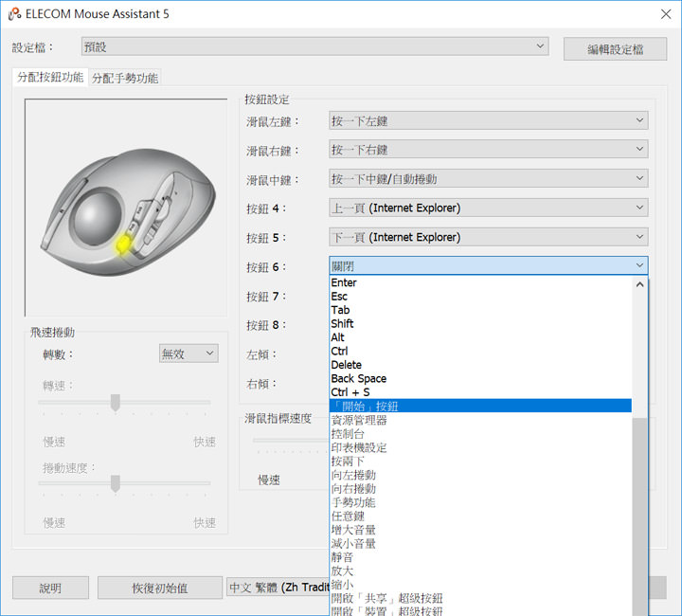Click the 編輯設定檔 button

click(x=615, y=49)
